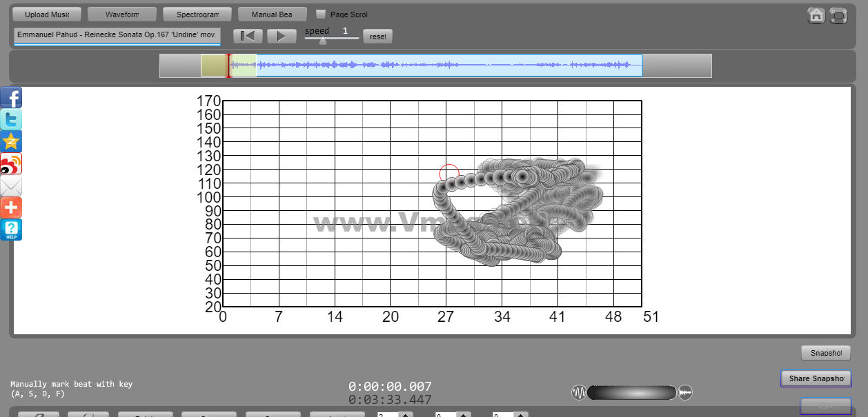Click the Manual Beat button
This screenshot has height=417, width=868.
click(x=272, y=14)
